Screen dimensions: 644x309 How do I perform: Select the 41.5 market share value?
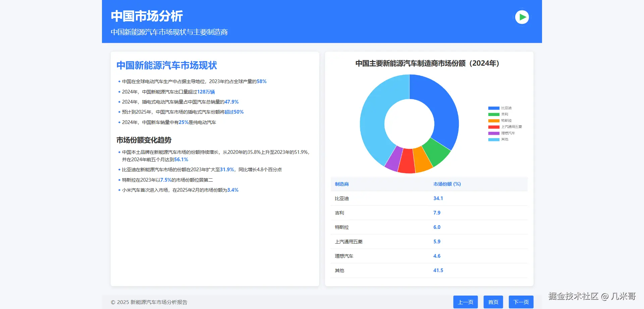(438, 270)
